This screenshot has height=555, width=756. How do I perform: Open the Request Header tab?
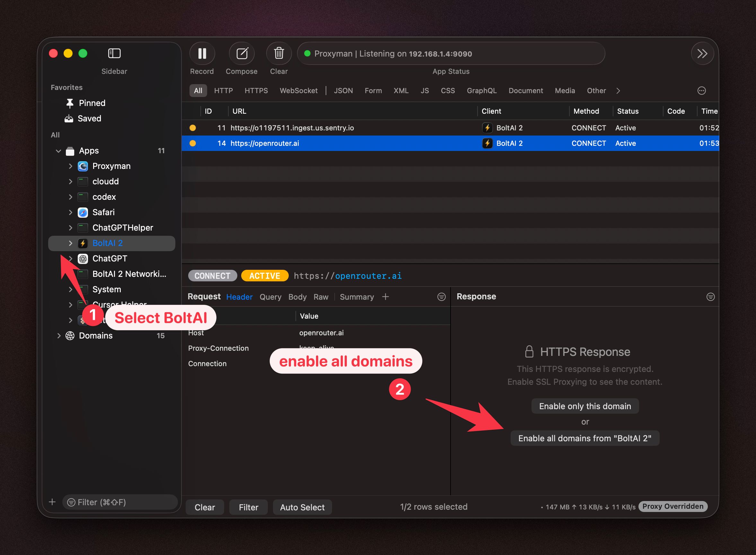(x=239, y=297)
